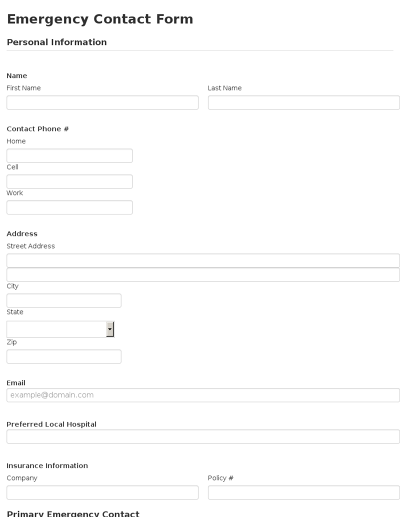The height and width of the screenshot is (517, 400).
Task: Focus the Zip code field
Action: 64,357
